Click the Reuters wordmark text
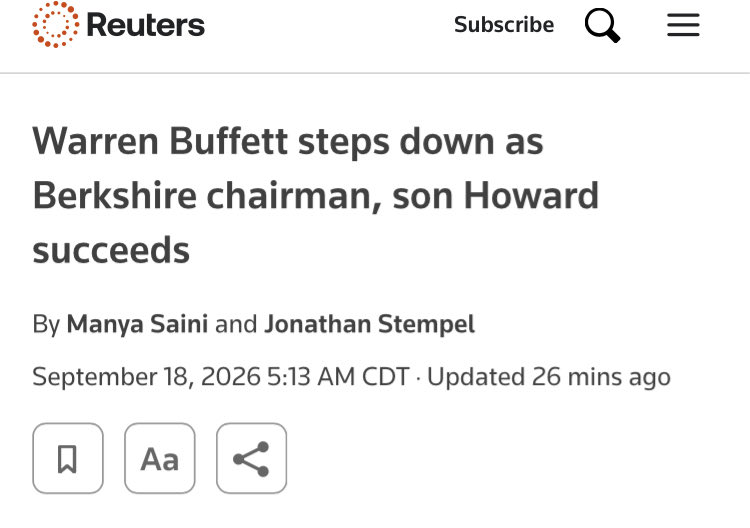Image resolution: width=750 pixels, height=528 pixels. coord(145,25)
